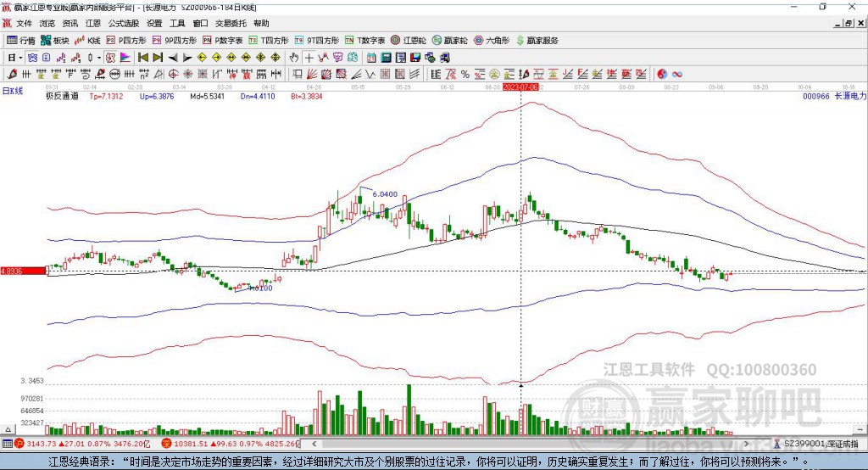Jump to first bar with skip-to-start icon
This screenshot has width=868, height=470.
click(143, 58)
